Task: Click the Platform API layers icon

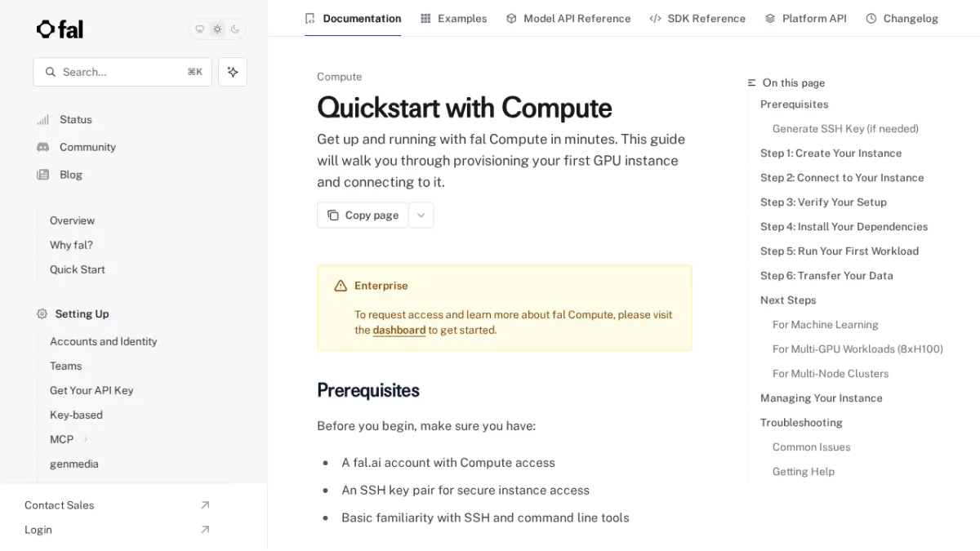Action: tap(770, 18)
